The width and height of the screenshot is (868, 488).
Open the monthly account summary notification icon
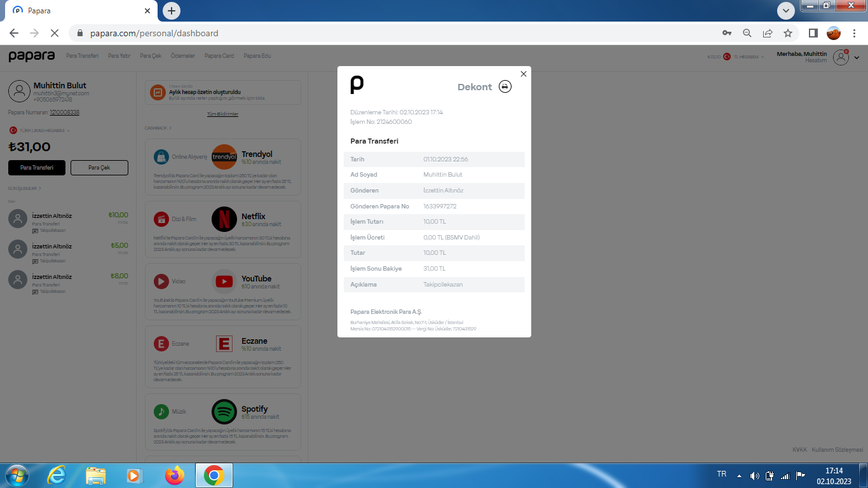(157, 93)
